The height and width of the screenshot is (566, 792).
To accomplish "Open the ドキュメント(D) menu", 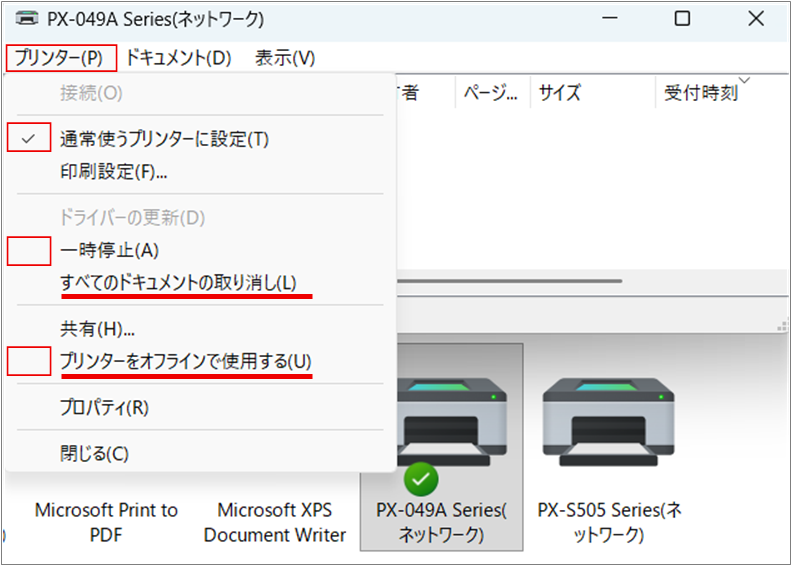I will pos(179,57).
